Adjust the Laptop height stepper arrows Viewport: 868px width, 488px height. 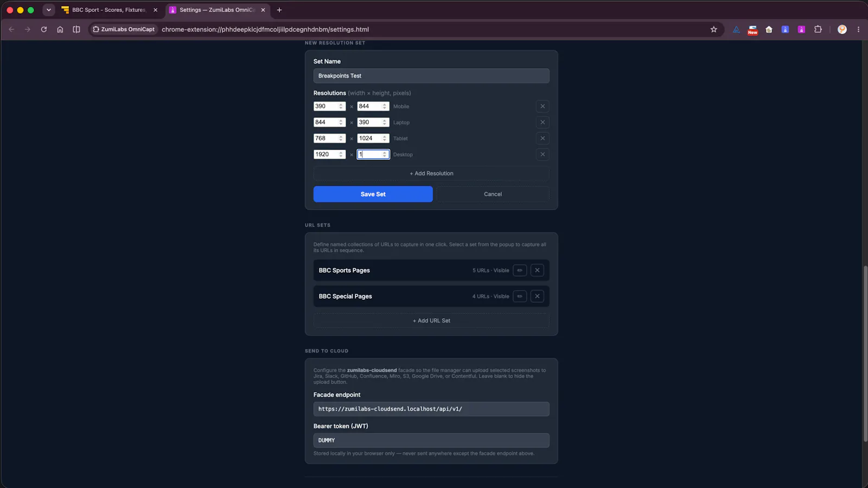pyautogui.click(x=385, y=123)
